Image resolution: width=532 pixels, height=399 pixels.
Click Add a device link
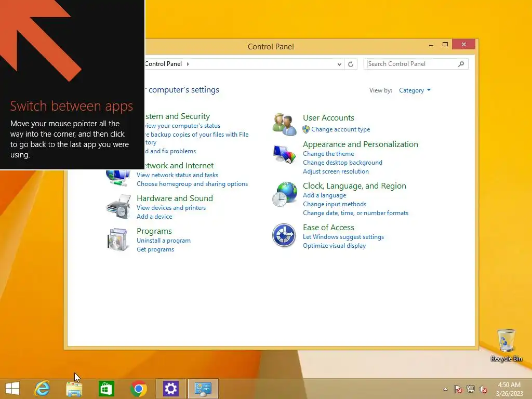tap(154, 217)
